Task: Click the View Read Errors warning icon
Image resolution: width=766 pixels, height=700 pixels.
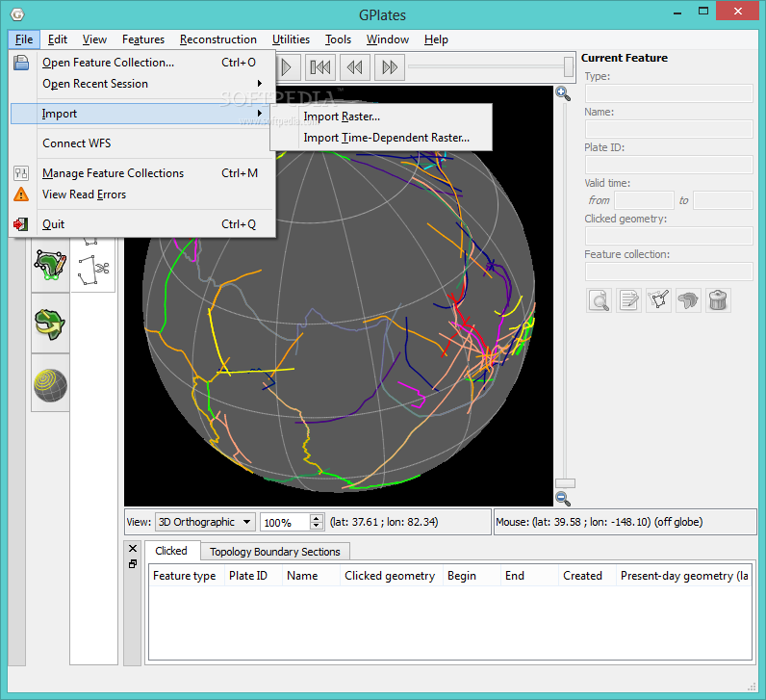Action: 21,194
